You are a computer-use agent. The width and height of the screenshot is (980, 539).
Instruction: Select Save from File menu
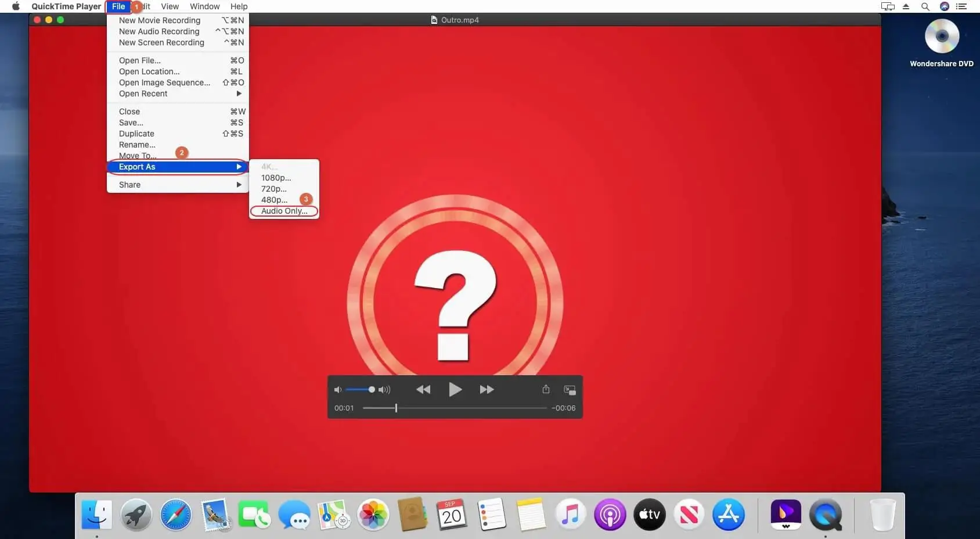click(178, 123)
